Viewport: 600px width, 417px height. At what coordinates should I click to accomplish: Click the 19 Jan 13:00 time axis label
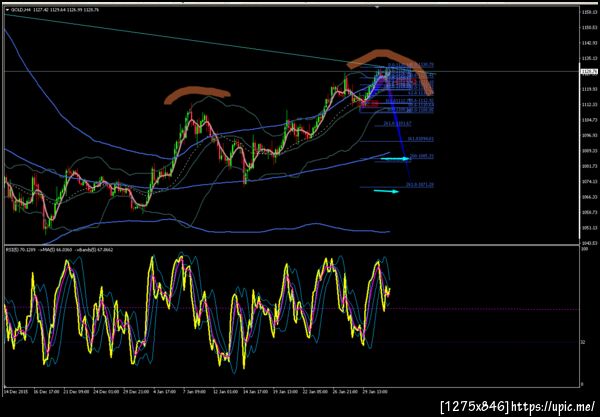[287, 392]
